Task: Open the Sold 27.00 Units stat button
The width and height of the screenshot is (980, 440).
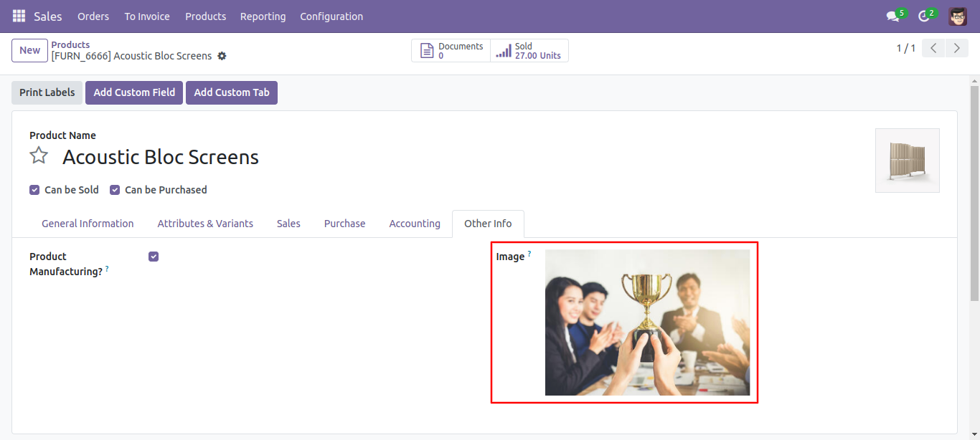Action: [529, 51]
